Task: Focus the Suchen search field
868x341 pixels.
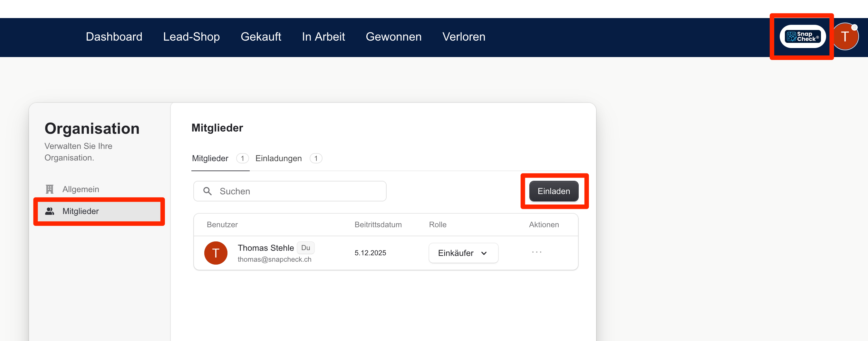Action: pos(296,191)
